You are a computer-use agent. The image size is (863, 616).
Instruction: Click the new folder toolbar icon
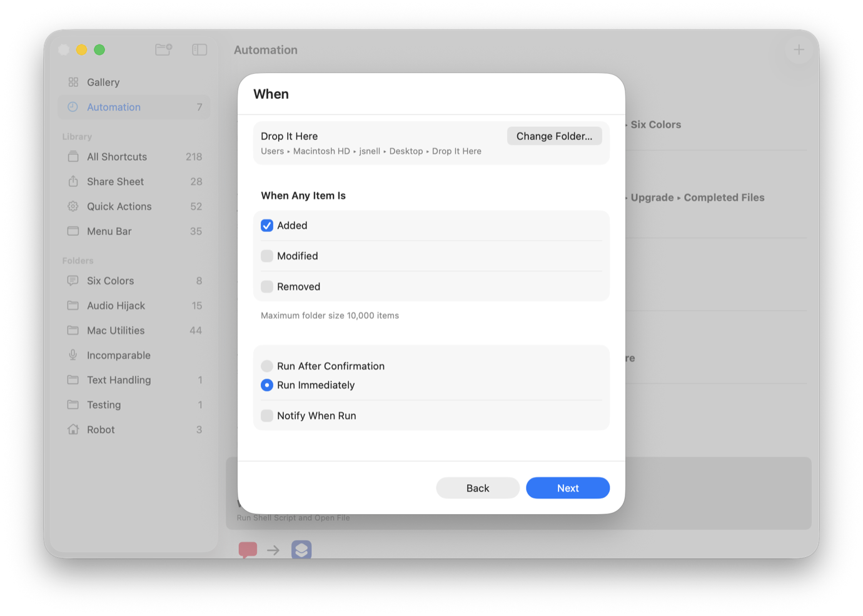[163, 49]
